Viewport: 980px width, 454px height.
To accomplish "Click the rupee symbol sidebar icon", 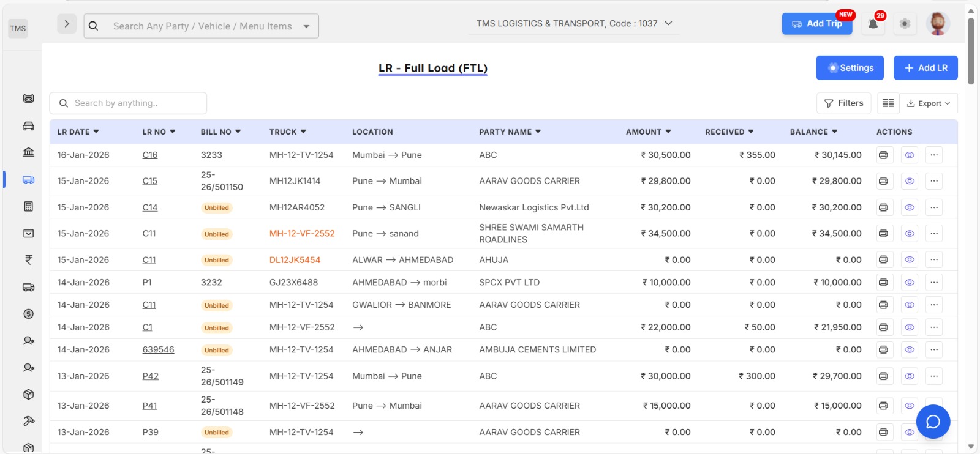I will click(x=28, y=260).
